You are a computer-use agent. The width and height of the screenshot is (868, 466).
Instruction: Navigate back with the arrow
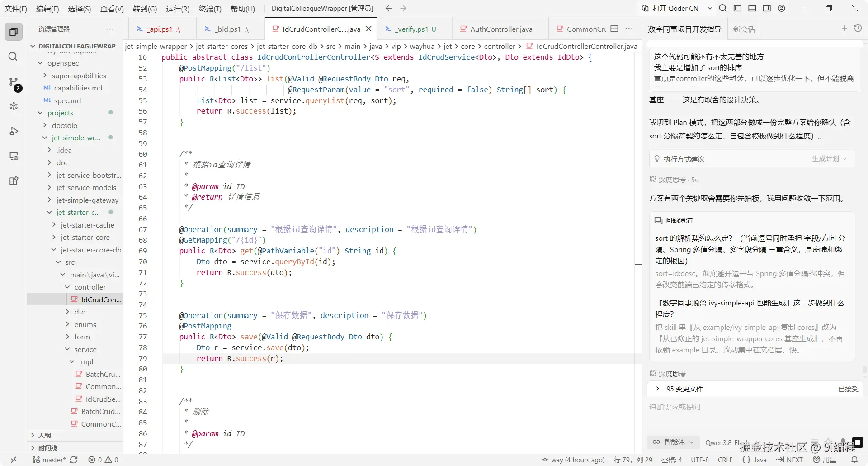coord(388,8)
